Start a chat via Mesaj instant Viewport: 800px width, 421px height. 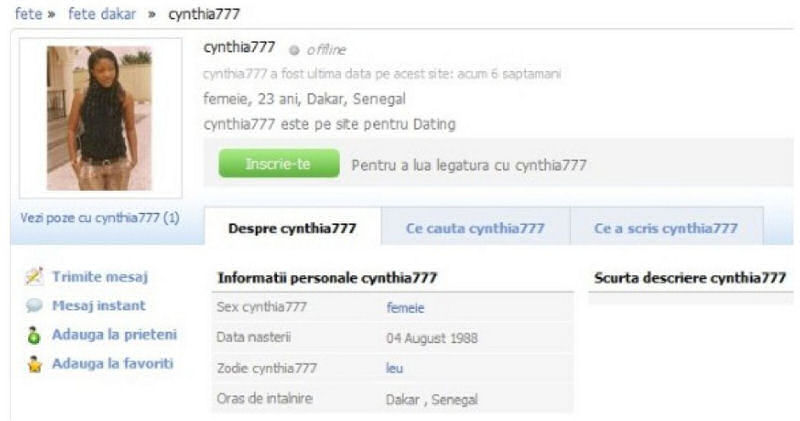pos(99,306)
